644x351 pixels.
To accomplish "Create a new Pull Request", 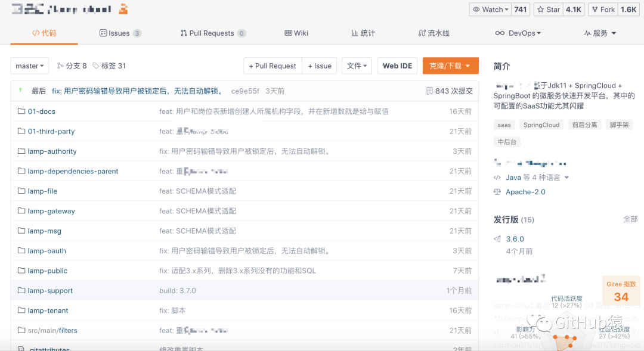I will click(273, 66).
